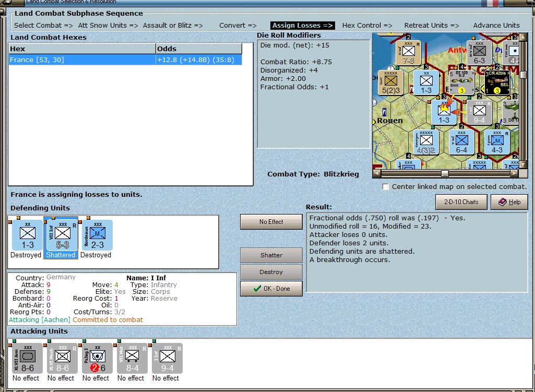Choose the XLVI Mech 8-6 attacking unit
The image size is (535, 392).
(x=62, y=358)
